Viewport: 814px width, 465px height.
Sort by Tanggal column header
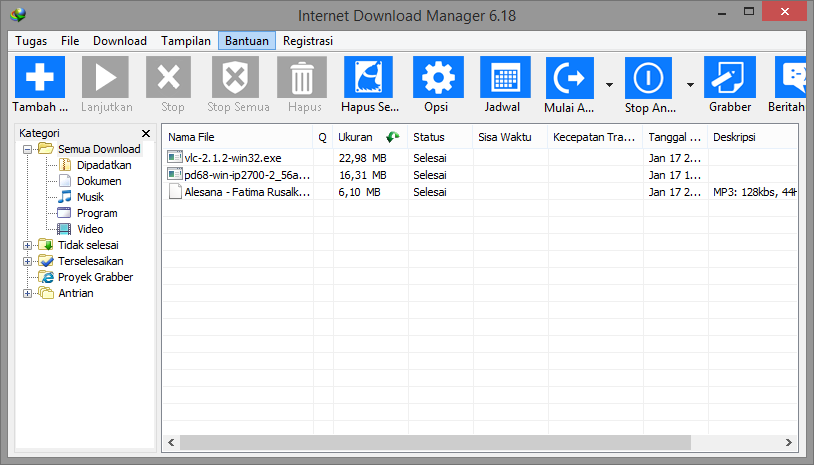tap(675, 137)
